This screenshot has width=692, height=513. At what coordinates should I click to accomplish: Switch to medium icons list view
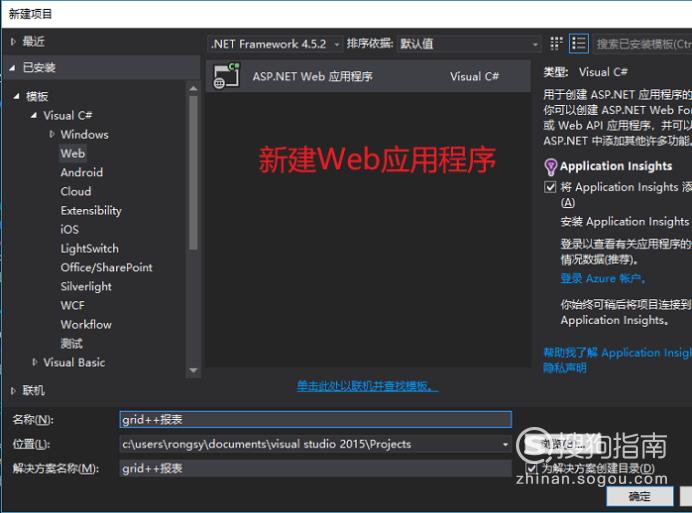(x=579, y=44)
